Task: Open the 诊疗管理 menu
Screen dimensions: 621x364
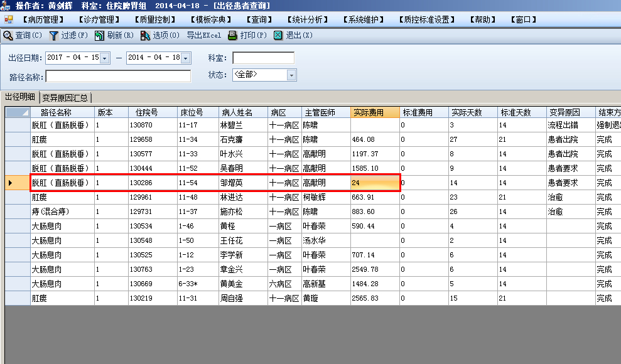Action: click(99, 19)
